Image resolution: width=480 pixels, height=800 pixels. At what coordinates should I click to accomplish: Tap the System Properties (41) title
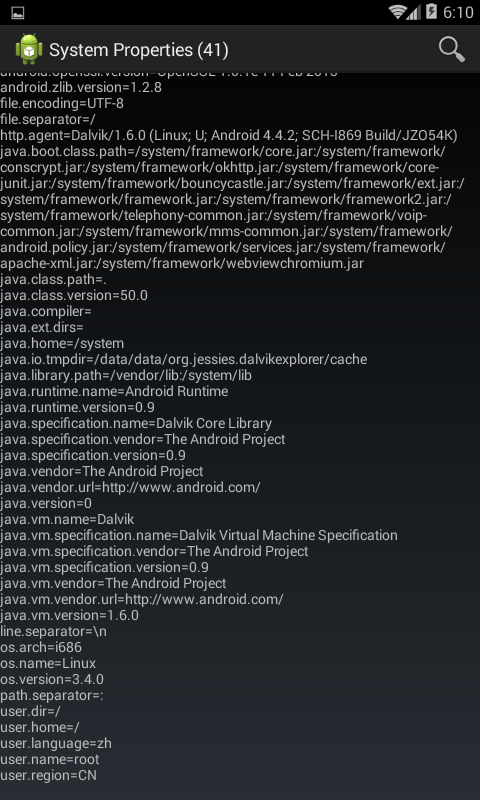[x=138, y=50]
